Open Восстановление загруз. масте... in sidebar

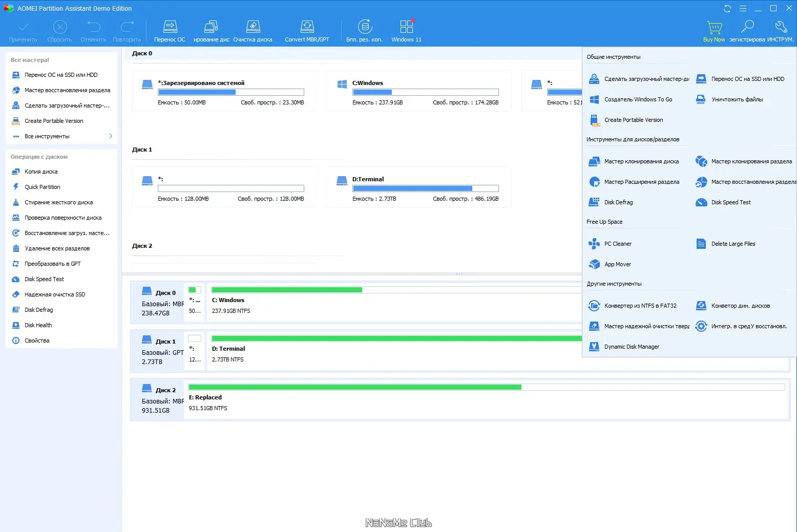point(61,233)
